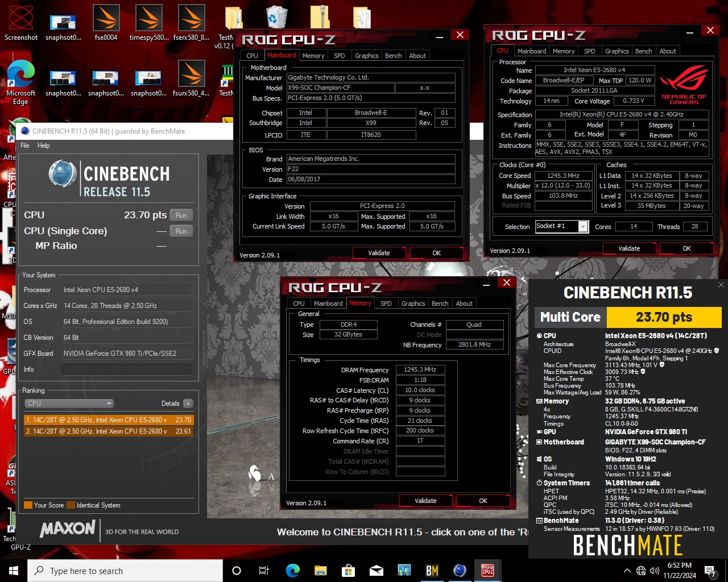Open the volume tray icon
The height and width of the screenshot is (582, 728).
click(654, 571)
